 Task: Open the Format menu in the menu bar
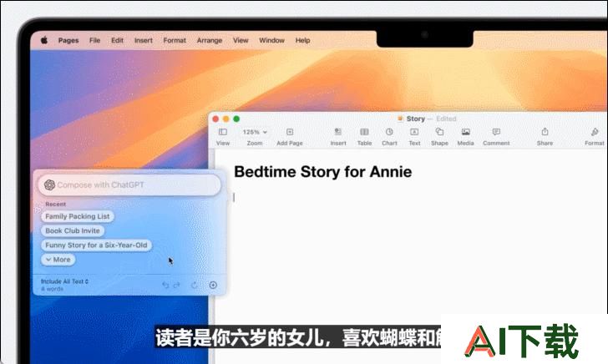pos(175,40)
